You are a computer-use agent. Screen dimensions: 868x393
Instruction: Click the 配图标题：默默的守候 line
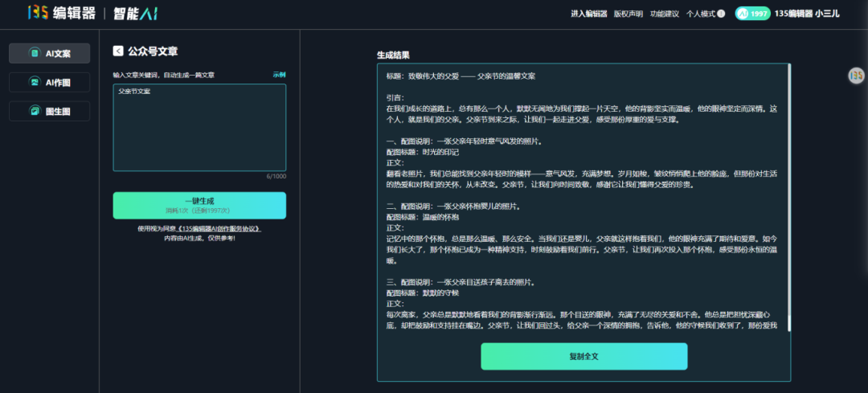423,293
